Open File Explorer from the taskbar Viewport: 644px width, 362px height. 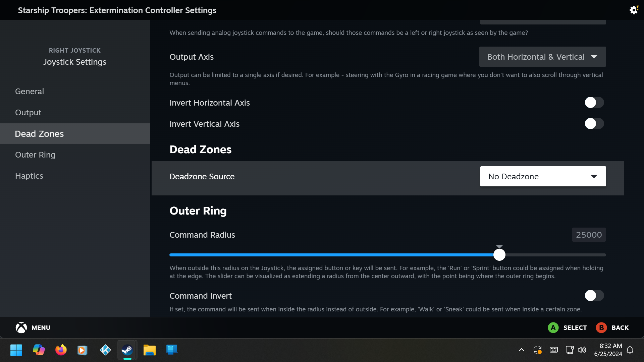coord(149,350)
